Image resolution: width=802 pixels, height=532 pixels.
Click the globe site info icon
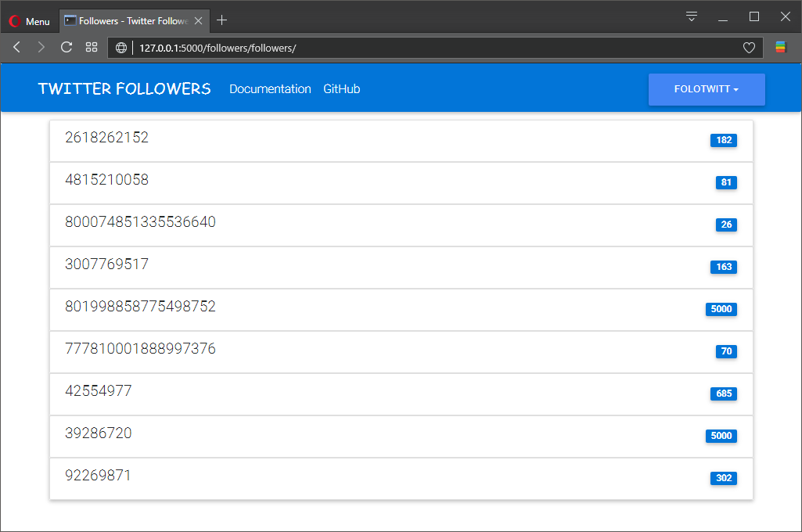[121, 48]
